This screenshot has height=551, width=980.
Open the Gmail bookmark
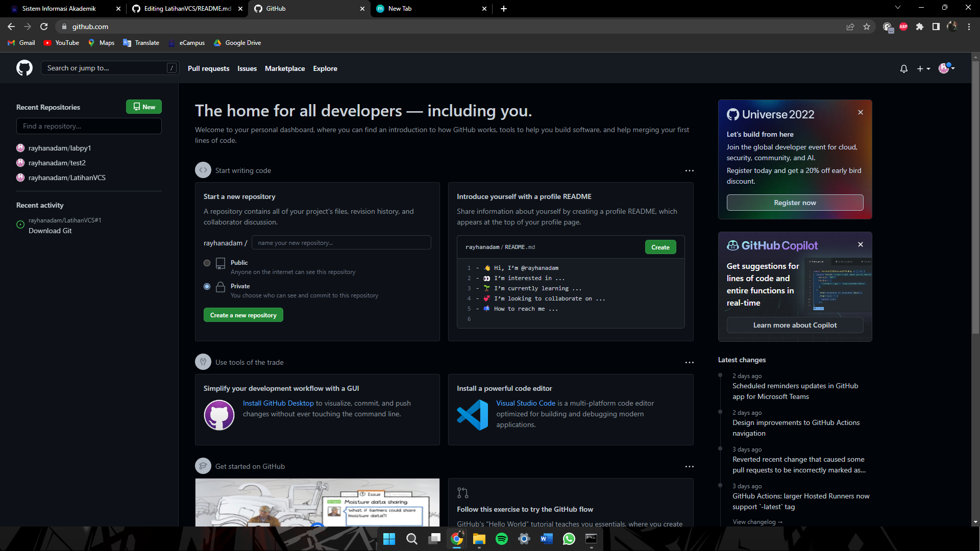[x=21, y=43]
